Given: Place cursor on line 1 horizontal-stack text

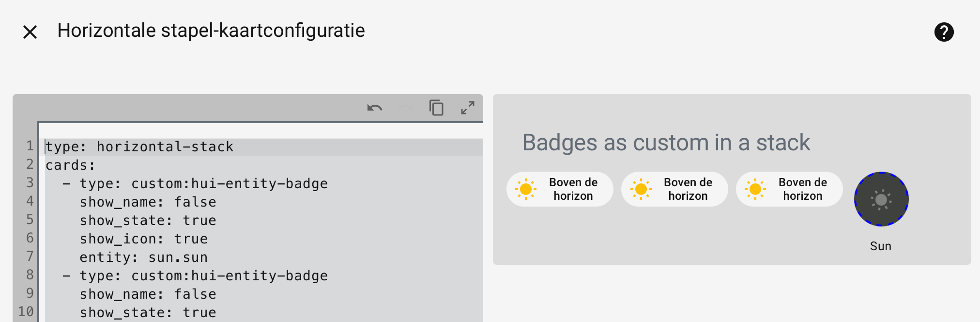Looking at the screenshot, I should pyautogui.click(x=165, y=147).
